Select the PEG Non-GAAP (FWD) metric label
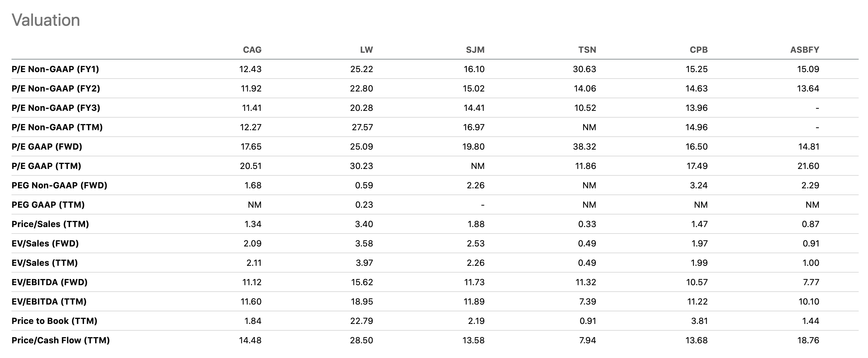 pos(60,185)
